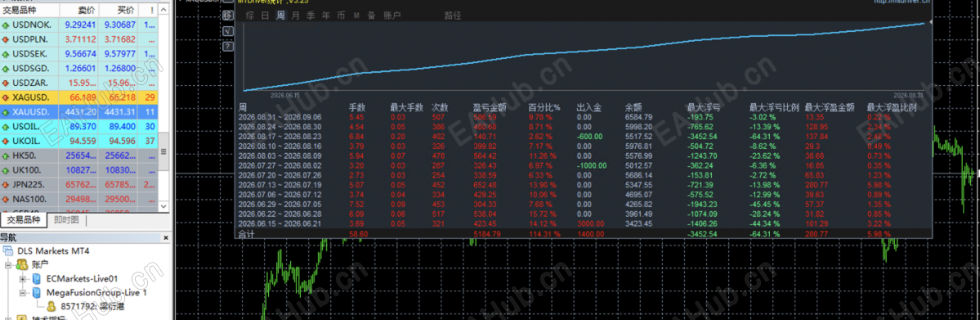Select the 周 weekly statistics tab
The image size is (980, 320).
pyautogui.click(x=280, y=15)
